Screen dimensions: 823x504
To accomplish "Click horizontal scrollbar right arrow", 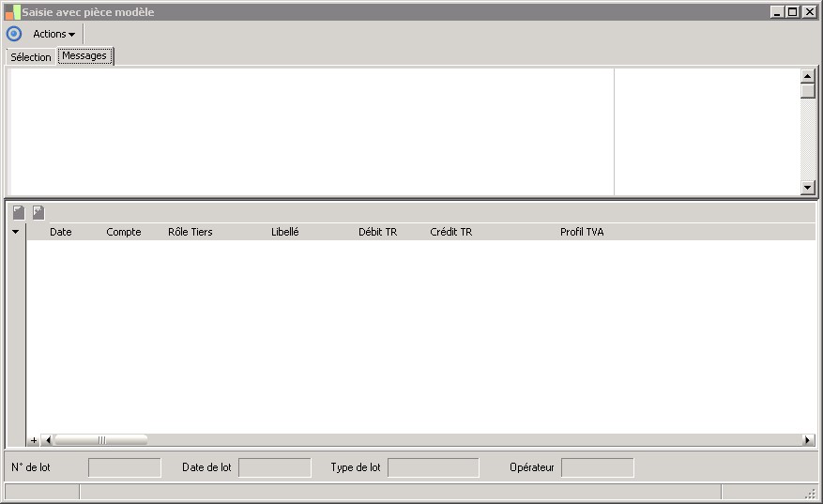I will 808,440.
